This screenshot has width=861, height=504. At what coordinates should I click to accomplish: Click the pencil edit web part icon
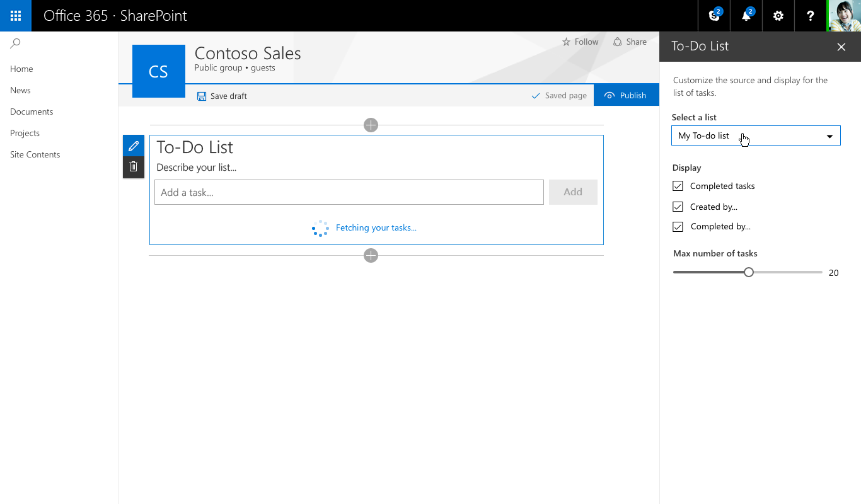click(134, 146)
